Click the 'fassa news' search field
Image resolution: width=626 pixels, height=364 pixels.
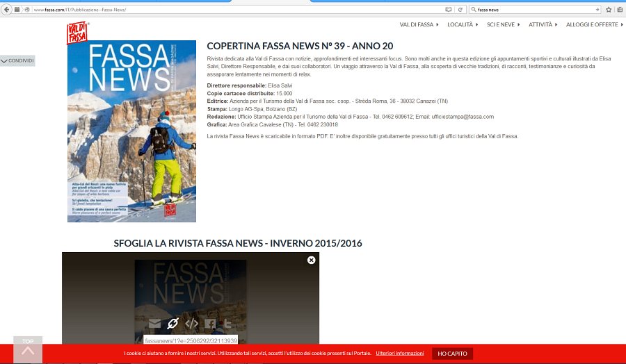point(535,10)
